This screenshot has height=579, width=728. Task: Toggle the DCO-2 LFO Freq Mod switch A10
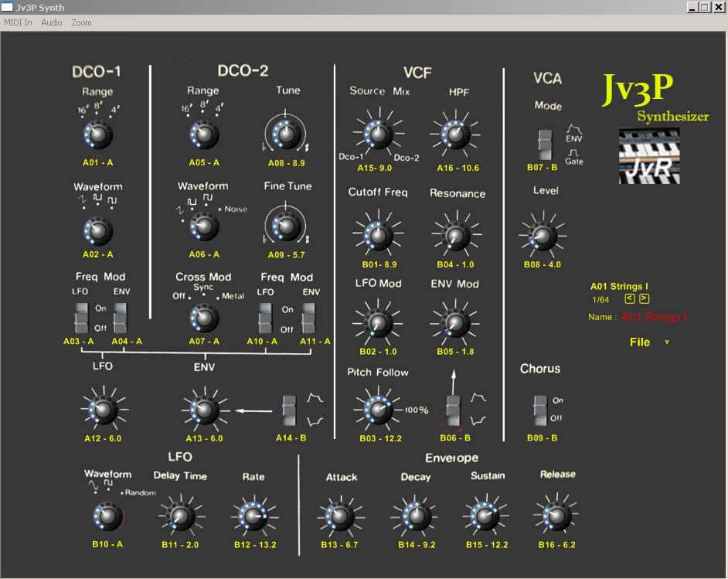(265, 318)
